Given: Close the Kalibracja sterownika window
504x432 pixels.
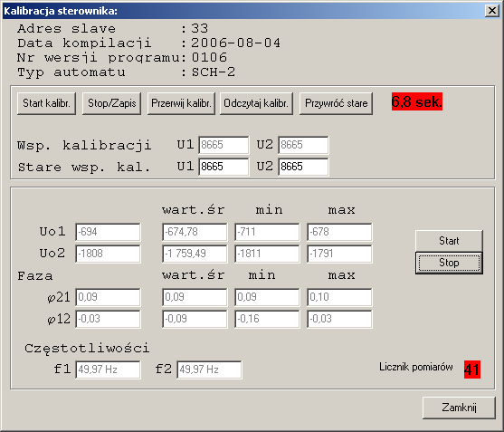Looking at the screenshot, I should pos(492,11).
